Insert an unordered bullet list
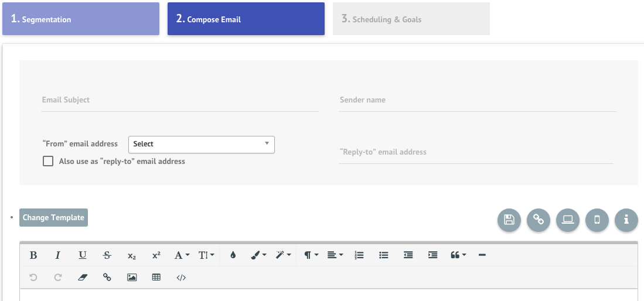This screenshot has width=644, height=301. (x=384, y=255)
